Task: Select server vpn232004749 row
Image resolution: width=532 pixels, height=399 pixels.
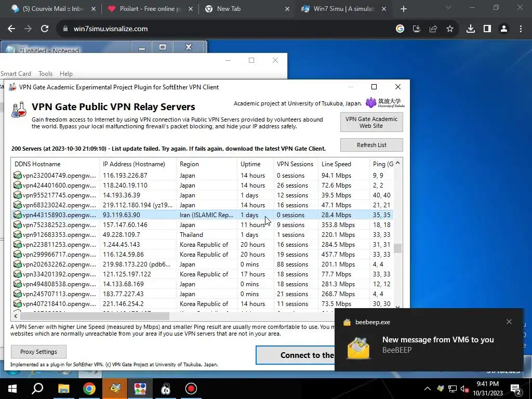Action: [203, 176]
